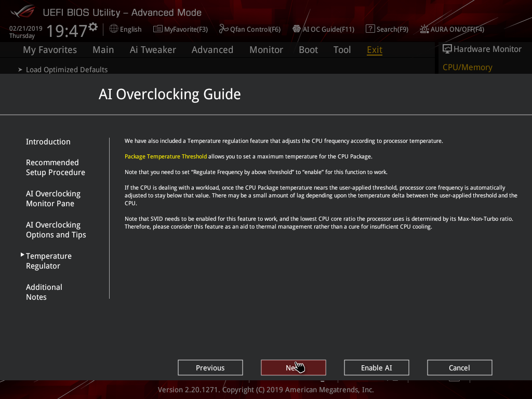Launch Qfan Control(F6) label
Screen dimensions: 532x399
pos(255,30)
